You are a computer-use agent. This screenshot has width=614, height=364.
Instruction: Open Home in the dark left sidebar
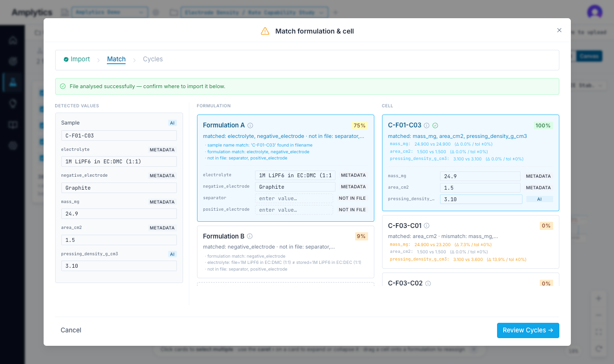pos(13,40)
